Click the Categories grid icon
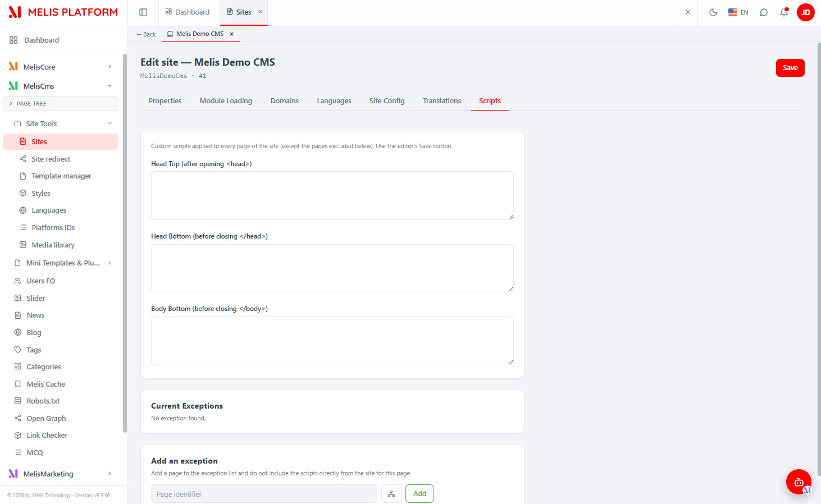Image resolution: width=821 pixels, height=504 pixels. pyautogui.click(x=18, y=367)
